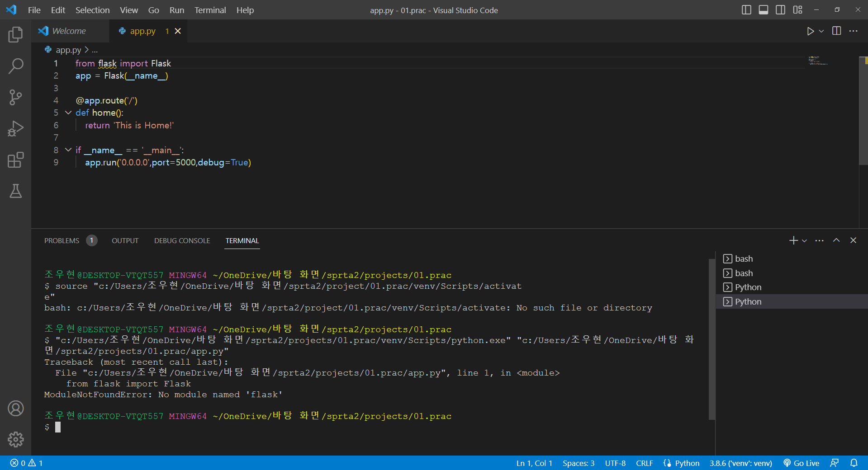Split the editor to the right
This screenshot has width=868, height=470.
click(x=837, y=31)
